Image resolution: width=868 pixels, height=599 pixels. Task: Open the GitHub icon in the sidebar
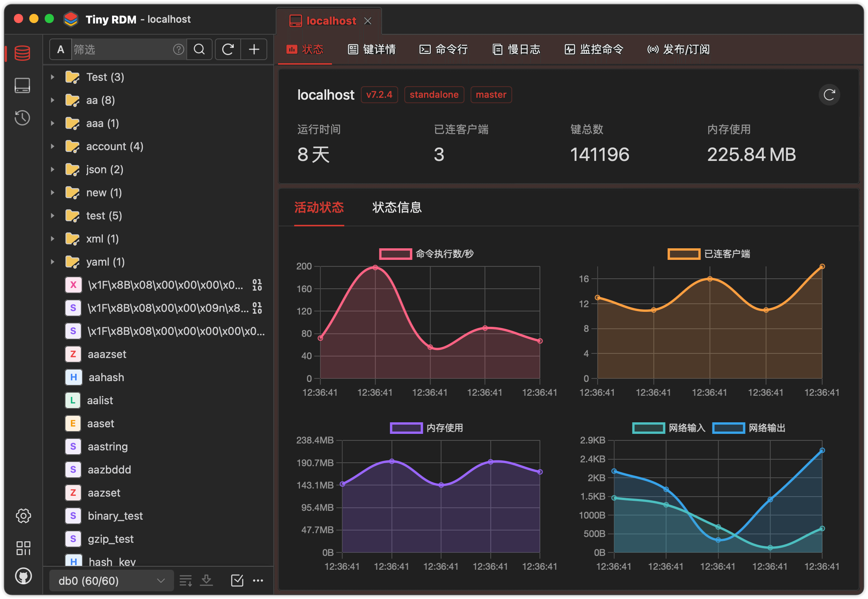tap(23, 576)
